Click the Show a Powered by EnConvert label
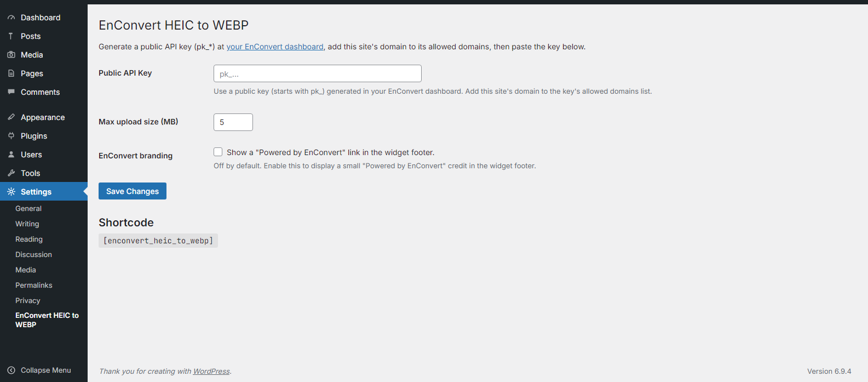The image size is (868, 382). 331,152
